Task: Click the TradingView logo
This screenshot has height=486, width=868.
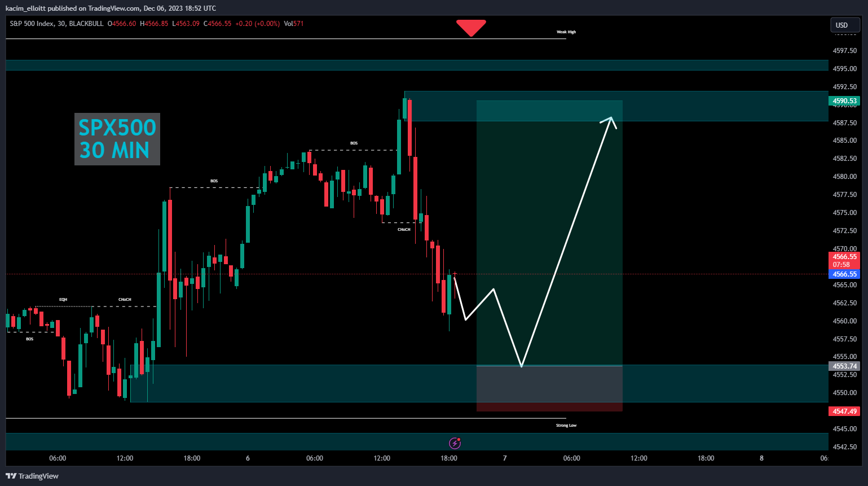Action: click(x=32, y=476)
